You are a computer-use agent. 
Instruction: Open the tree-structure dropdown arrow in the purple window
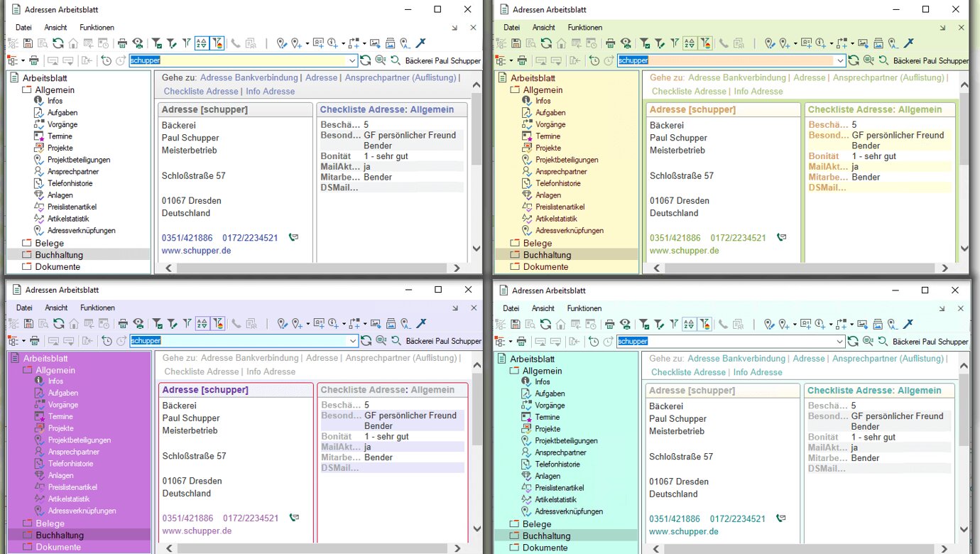(x=23, y=341)
